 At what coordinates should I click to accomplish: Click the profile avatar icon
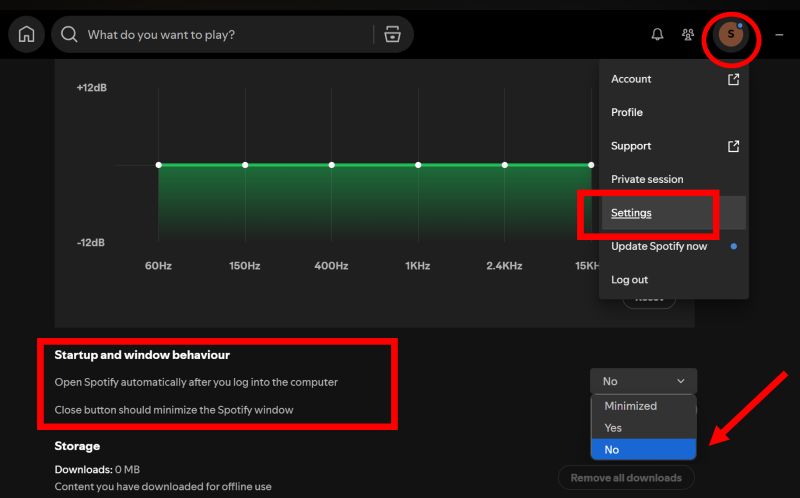click(x=731, y=34)
